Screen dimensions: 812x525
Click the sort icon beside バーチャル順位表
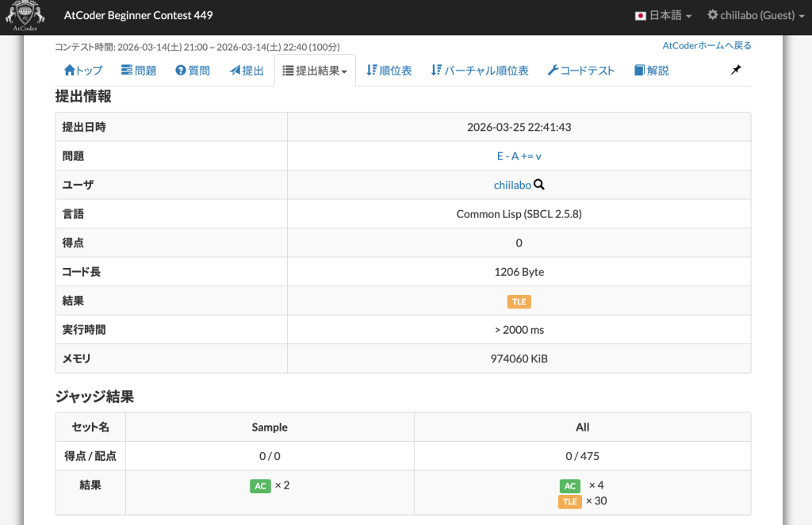(x=436, y=70)
